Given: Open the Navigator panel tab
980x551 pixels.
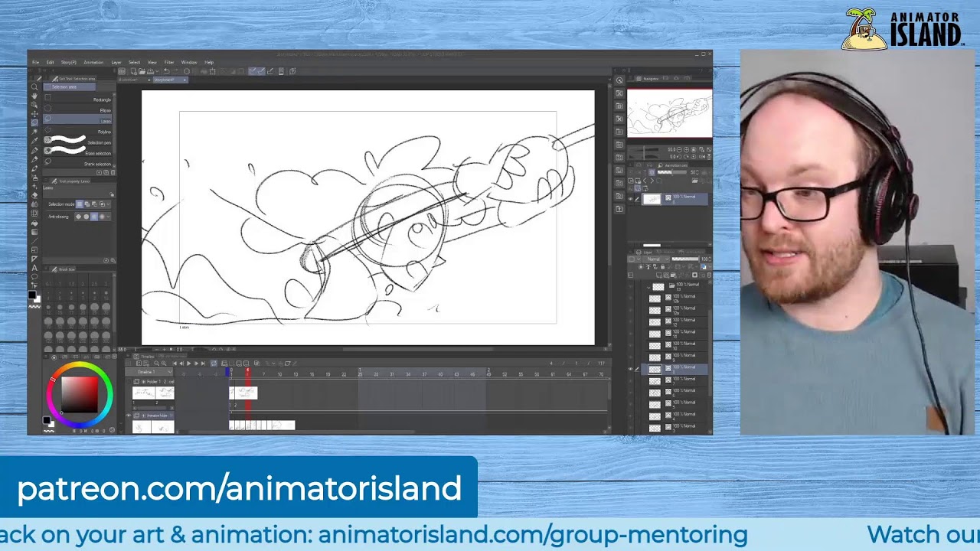Looking at the screenshot, I should [649, 79].
